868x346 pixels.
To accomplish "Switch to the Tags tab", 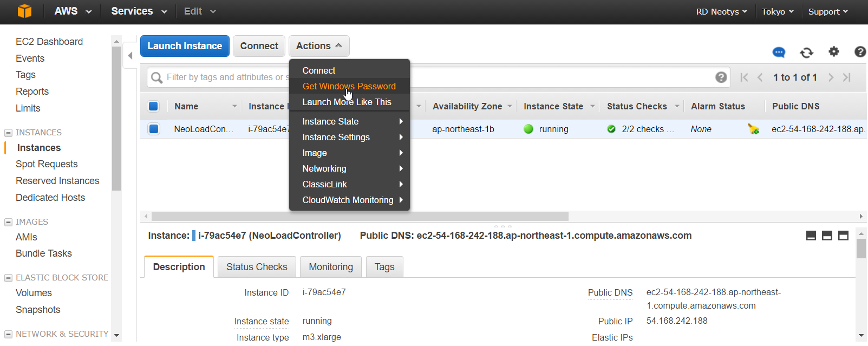I will click(384, 267).
